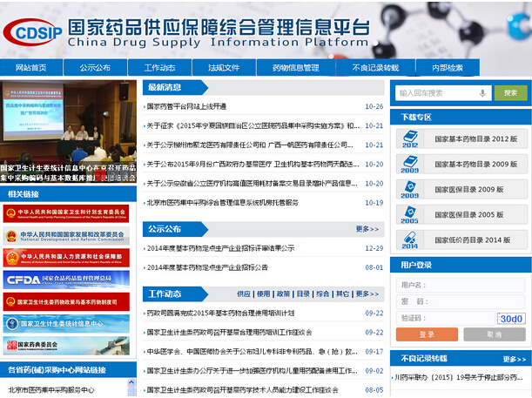
Task: Focus the 密码 input field
Action: [461, 301]
